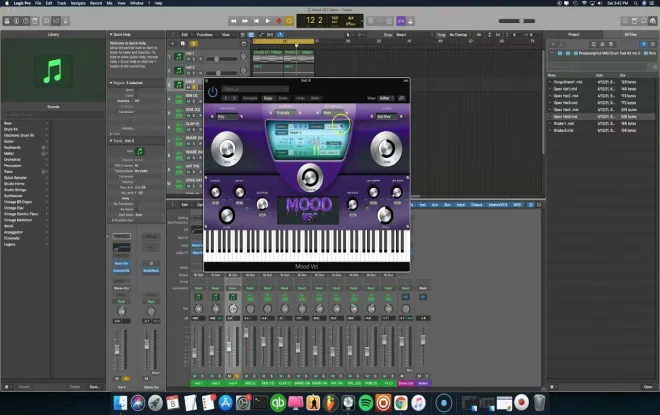660x415 pixels.
Task: Open the Editors scissors button in control bar
Action: [x=66, y=21]
